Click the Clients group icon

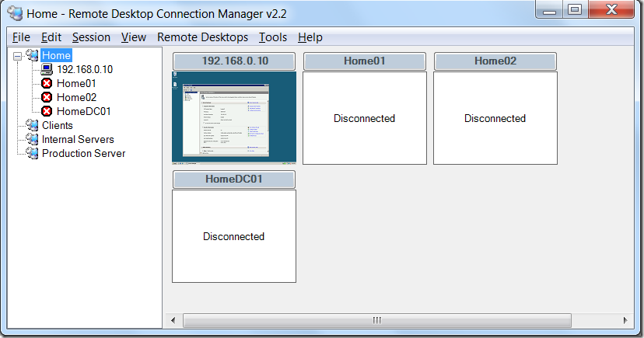pos(32,125)
